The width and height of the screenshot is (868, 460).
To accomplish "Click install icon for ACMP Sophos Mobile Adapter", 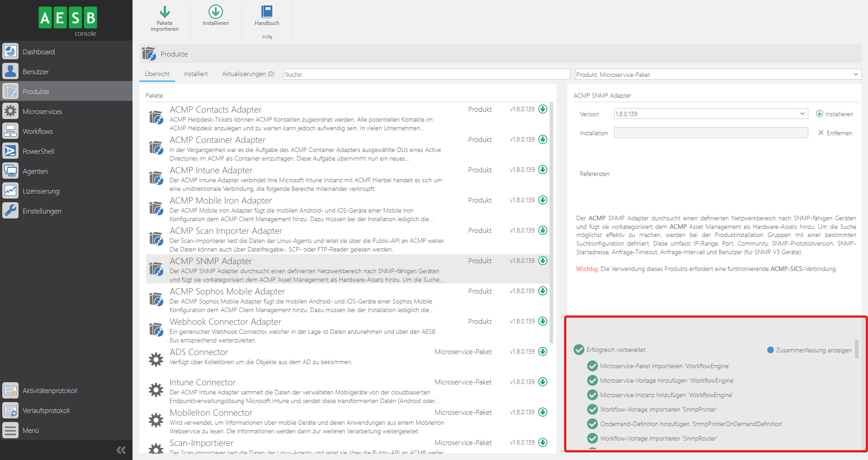I will tap(543, 291).
